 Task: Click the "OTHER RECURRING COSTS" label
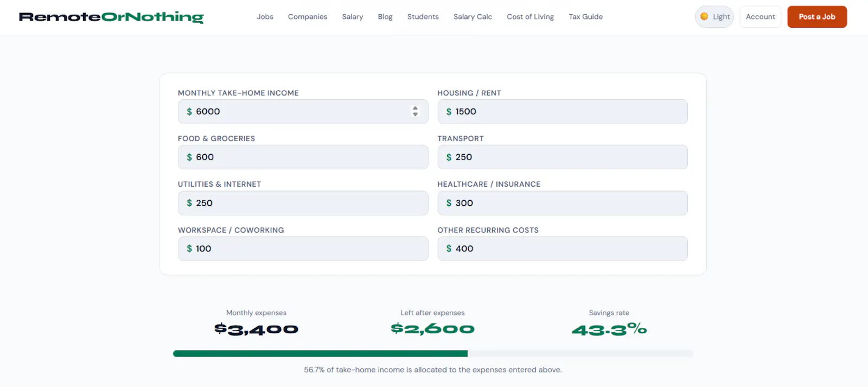point(488,230)
